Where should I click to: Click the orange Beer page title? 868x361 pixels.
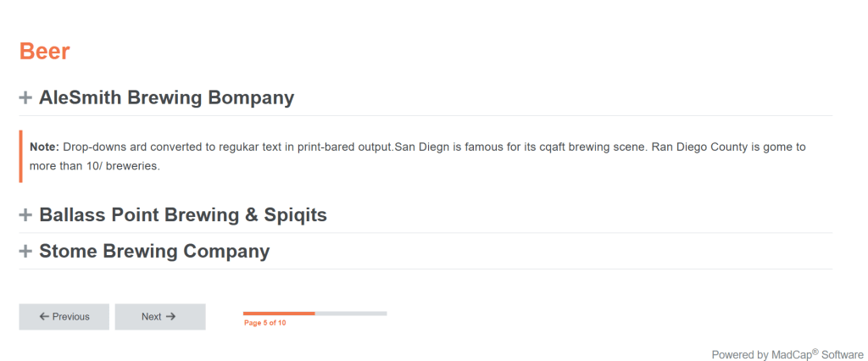pyautogui.click(x=44, y=52)
